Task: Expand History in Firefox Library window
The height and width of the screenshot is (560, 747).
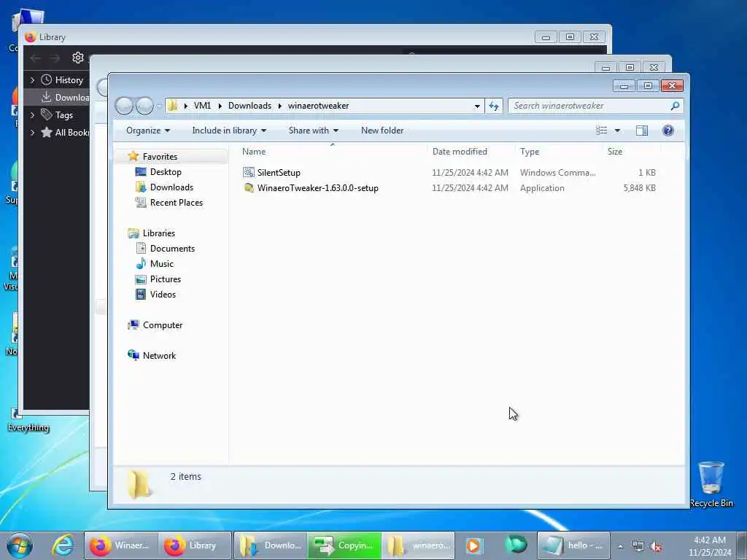Action: point(32,80)
